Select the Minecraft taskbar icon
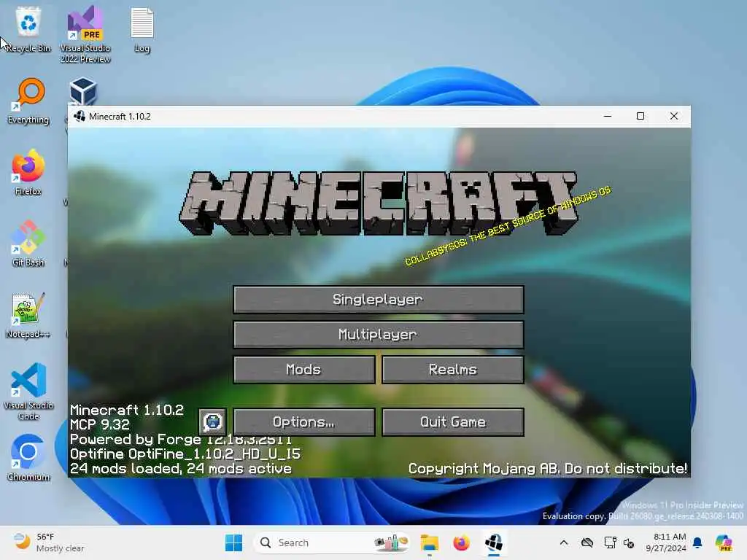 pyautogui.click(x=494, y=542)
